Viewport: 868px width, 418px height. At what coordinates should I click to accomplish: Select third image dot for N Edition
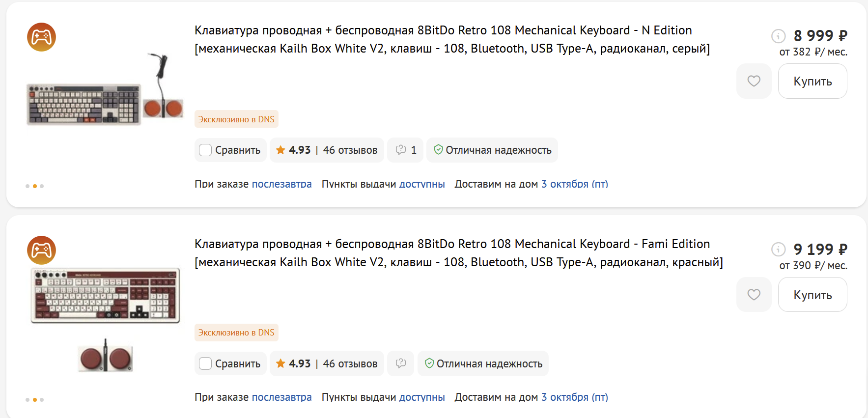(x=42, y=186)
